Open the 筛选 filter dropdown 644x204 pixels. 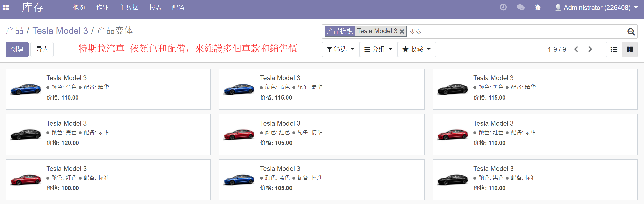[340, 49]
